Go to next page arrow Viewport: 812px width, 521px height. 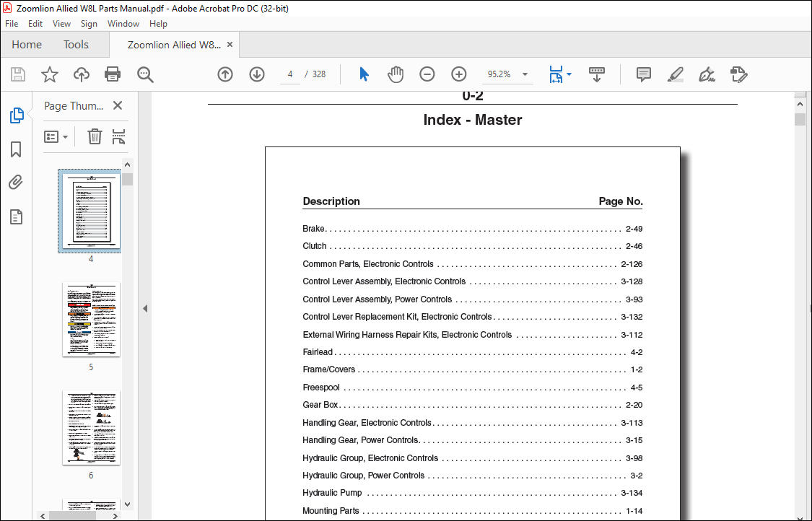click(x=257, y=74)
